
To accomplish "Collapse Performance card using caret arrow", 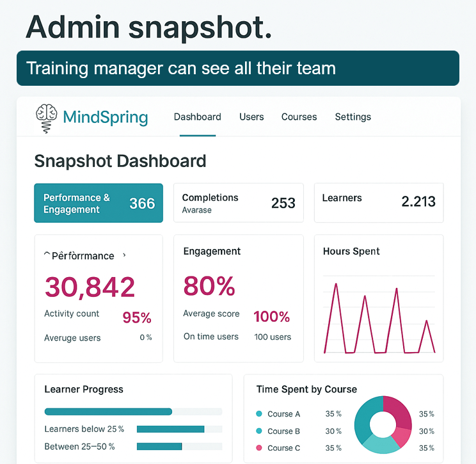I will pos(47,255).
